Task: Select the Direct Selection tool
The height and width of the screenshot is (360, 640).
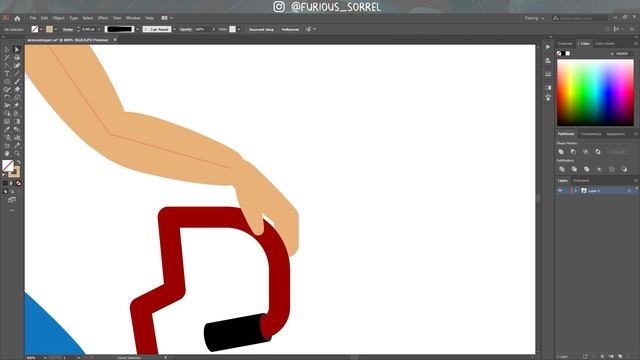Action: point(17,49)
